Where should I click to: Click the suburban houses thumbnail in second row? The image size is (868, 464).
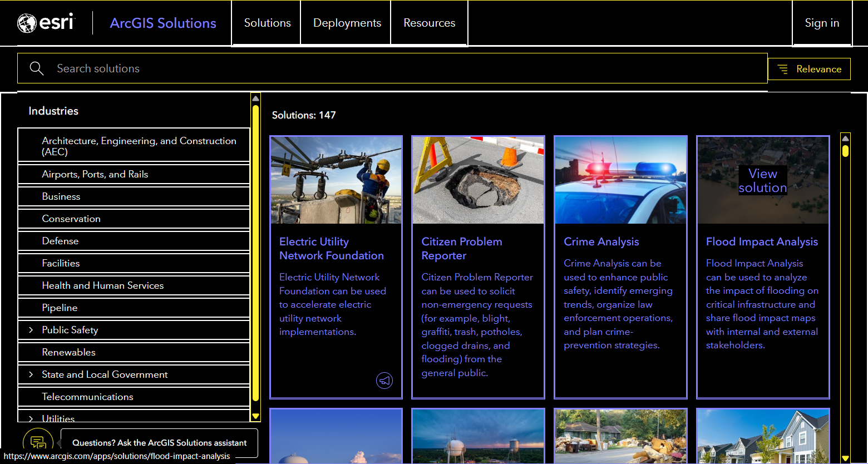(x=763, y=437)
